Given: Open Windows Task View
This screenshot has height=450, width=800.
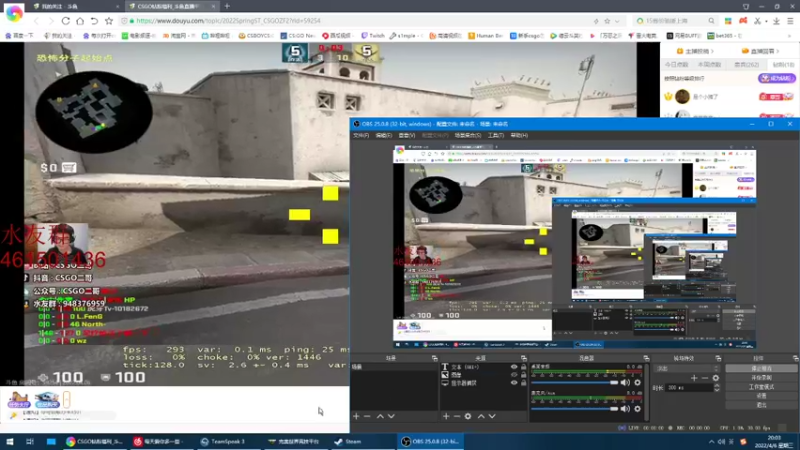Looking at the screenshot, I should (30, 441).
